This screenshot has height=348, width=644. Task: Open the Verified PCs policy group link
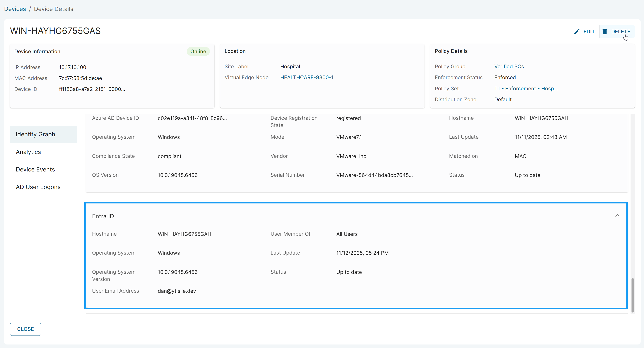[x=509, y=67]
